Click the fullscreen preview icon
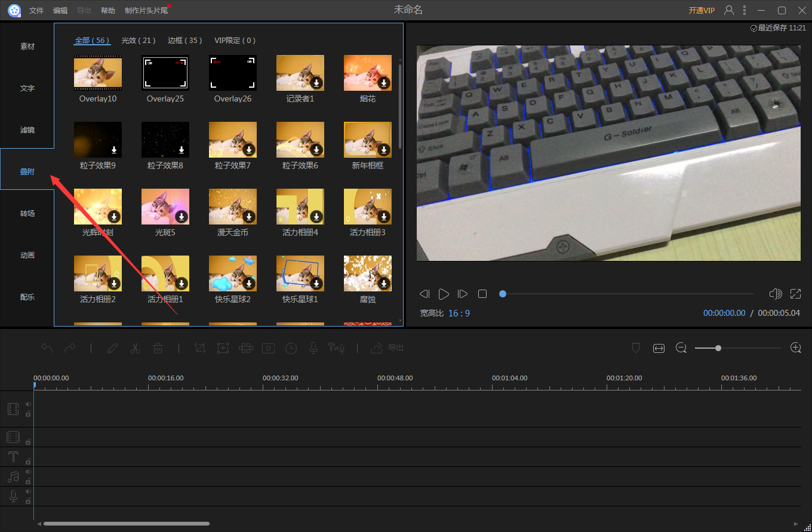This screenshot has width=812, height=532. point(795,294)
